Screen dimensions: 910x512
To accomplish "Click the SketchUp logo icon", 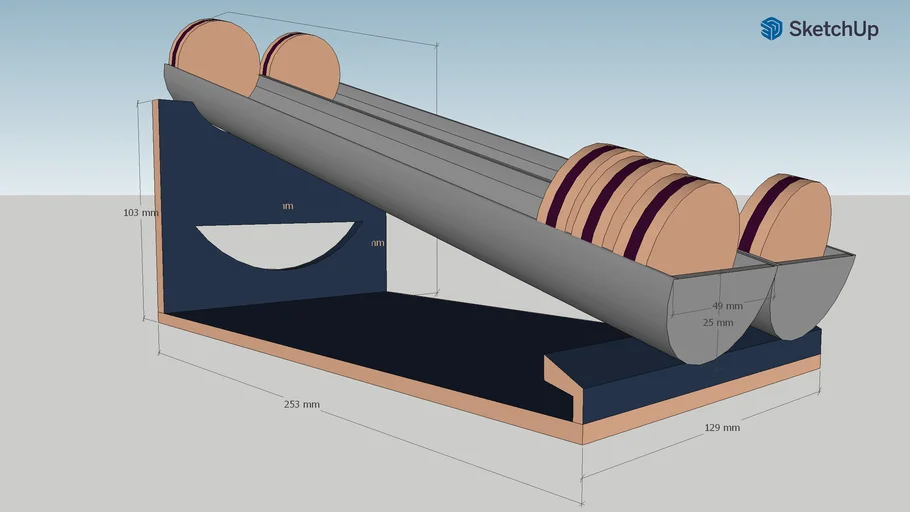I will pyautogui.click(x=771, y=29).
